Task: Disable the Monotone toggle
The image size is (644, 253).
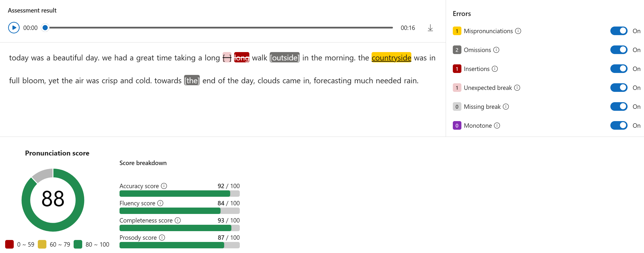Action: tap(618, 126)
